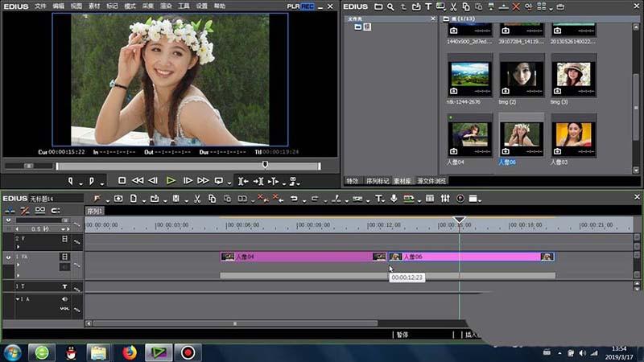Click the red X delete icon in bin
The height and width of the screenshot is (362, 644).
[x=516, y=6]
